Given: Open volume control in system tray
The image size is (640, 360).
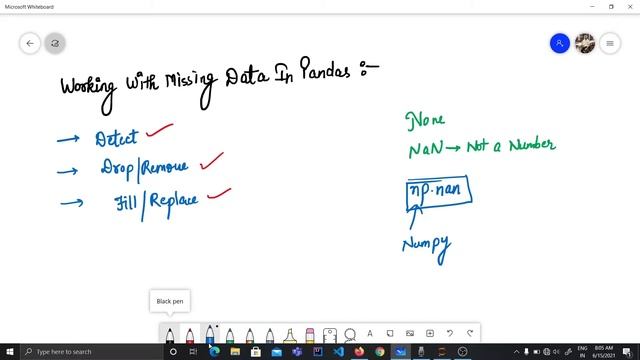Looking at the screenshot, I should [x=556, y=352].
